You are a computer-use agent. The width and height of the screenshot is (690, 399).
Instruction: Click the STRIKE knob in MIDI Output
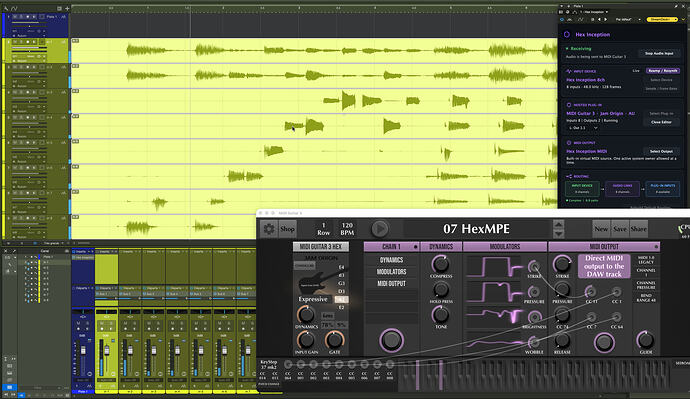point(562,264)
